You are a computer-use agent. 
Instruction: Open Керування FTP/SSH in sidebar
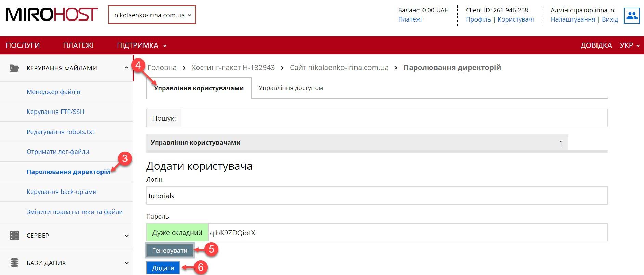coord(55,112)
